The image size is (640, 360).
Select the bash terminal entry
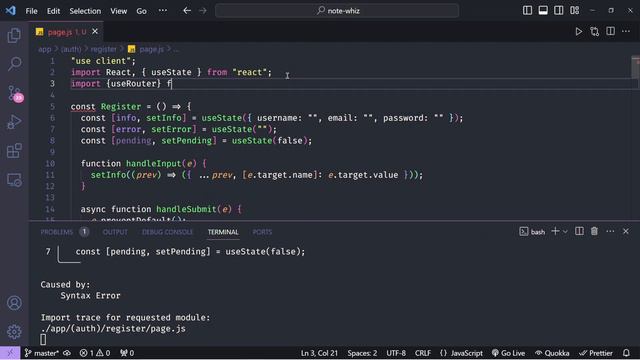[532, 232]
